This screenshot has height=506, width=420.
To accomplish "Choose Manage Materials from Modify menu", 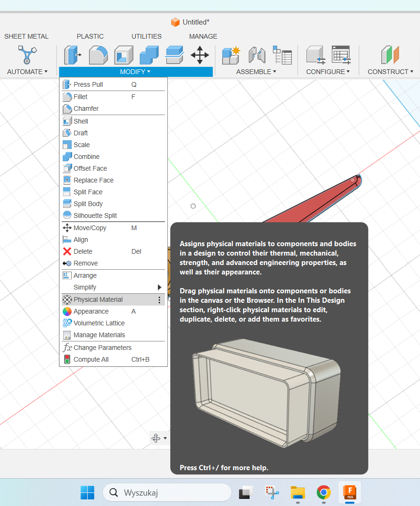I will pyautogui.click(x=113, y=335).
